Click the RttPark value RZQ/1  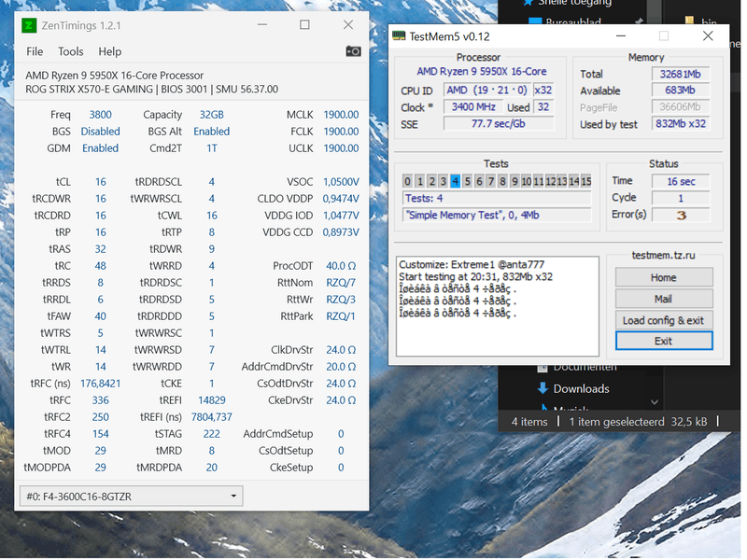pos(341,316)
